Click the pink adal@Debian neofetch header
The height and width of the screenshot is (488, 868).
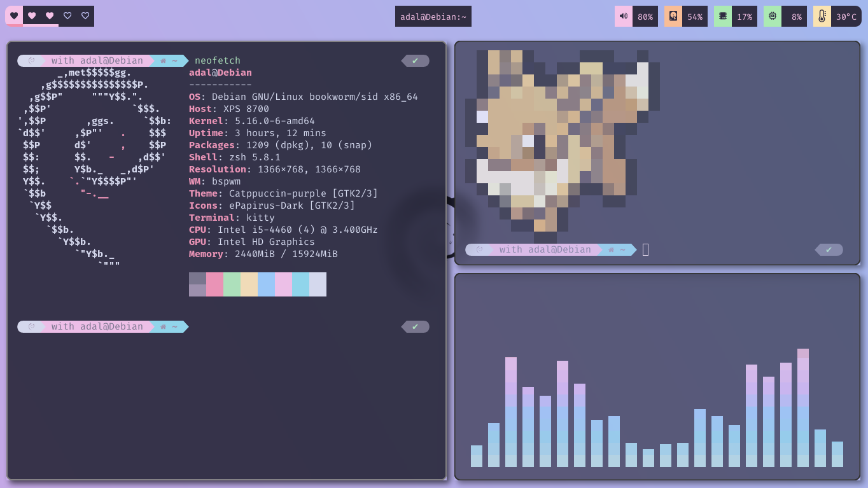(x=220, y=73)
